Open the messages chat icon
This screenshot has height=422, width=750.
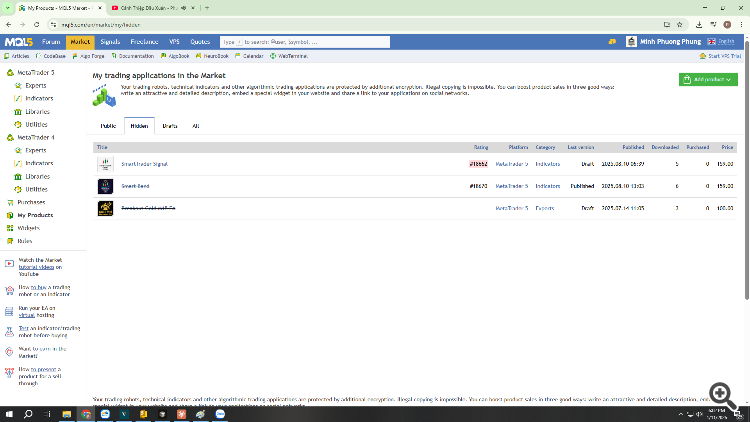coord(612,42)
